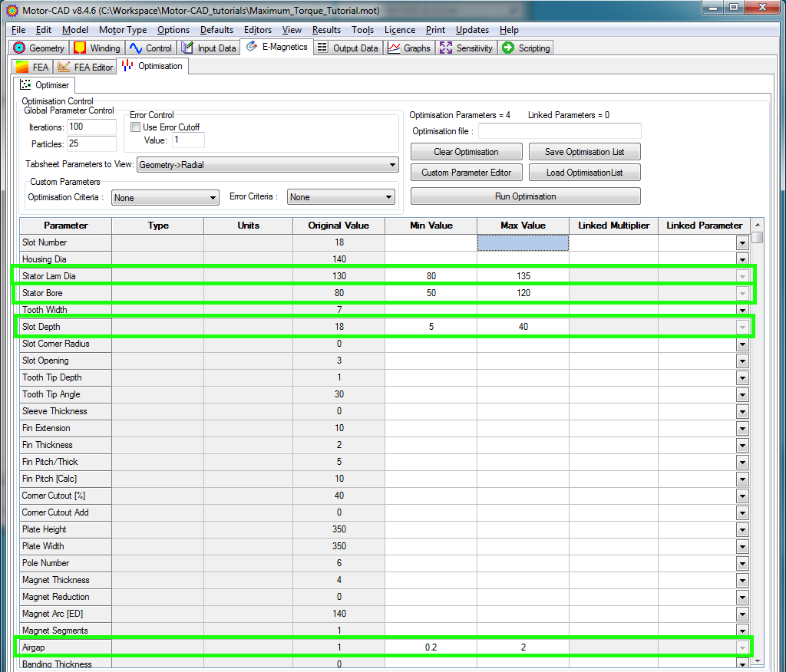Open the Geometry tab icon
The image size is (786, 672).
tap(20, 48)
